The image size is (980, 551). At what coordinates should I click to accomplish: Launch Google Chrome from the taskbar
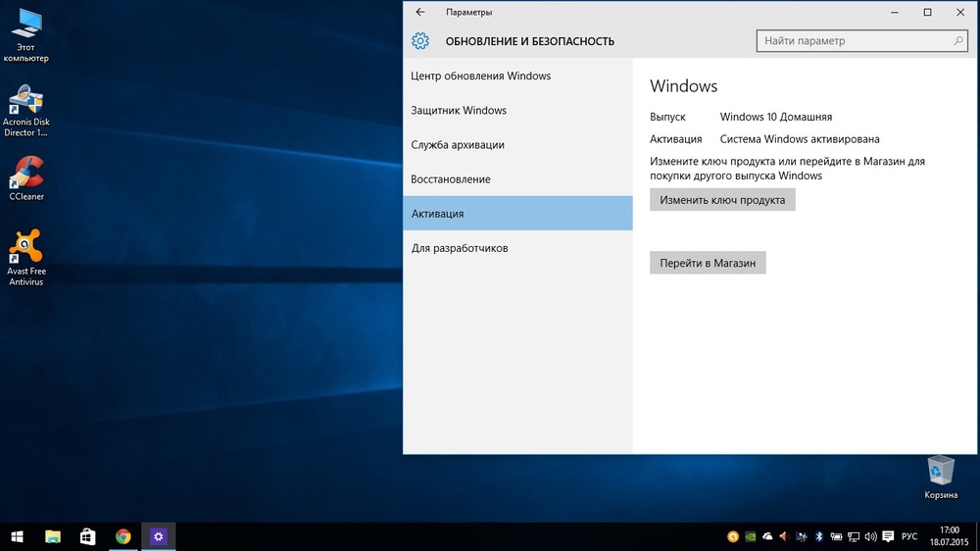[122, 536]
